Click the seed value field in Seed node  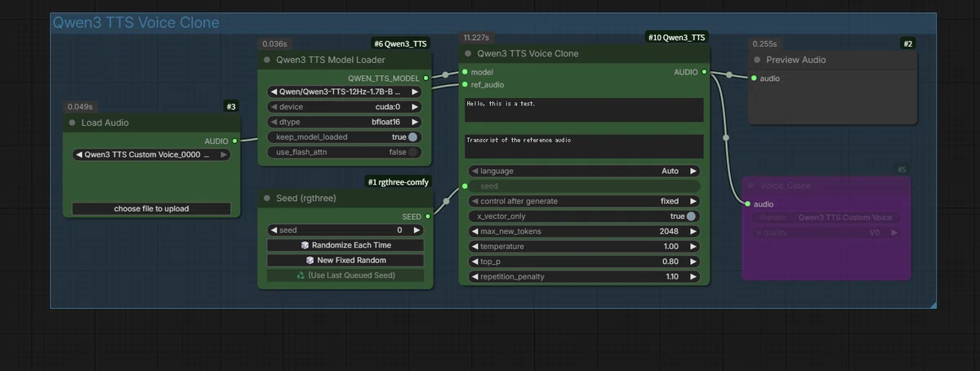pos(345,230)
